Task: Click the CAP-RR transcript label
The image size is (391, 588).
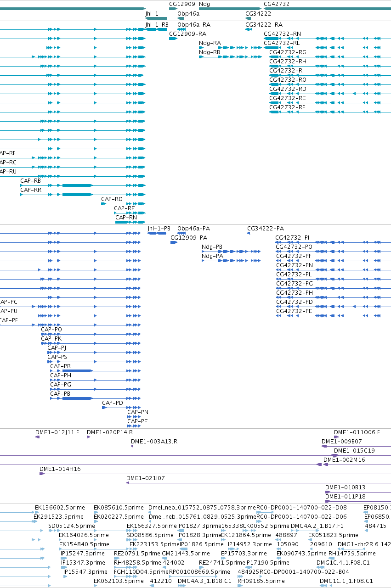Action: click(x=31, y=190)
